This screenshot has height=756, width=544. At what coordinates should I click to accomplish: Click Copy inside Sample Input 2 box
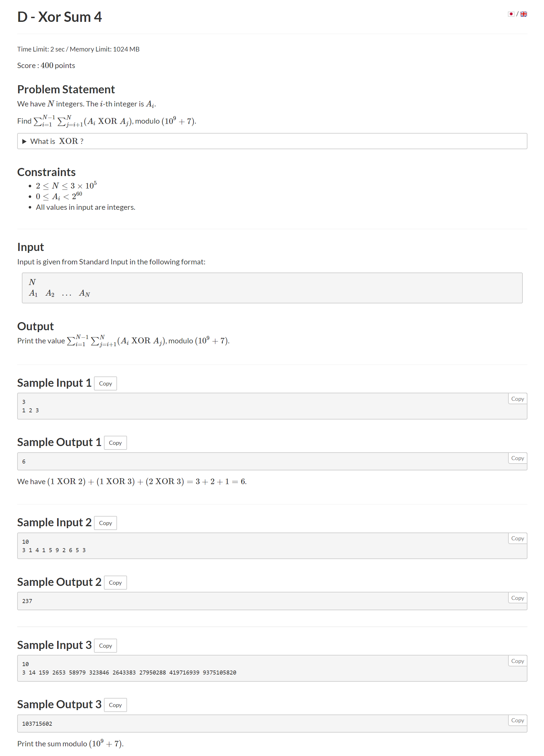(x=517, y=538)
